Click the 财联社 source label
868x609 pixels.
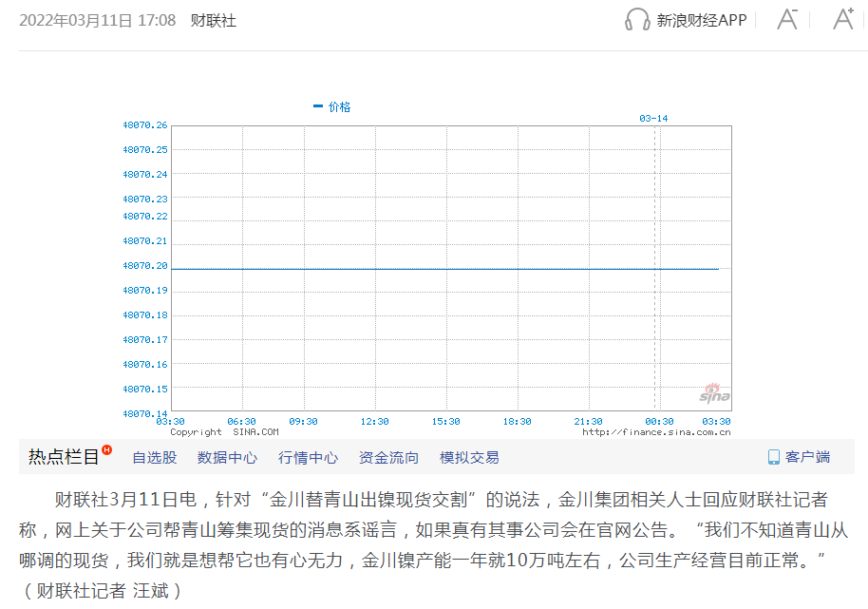click(x=213, y=21)
